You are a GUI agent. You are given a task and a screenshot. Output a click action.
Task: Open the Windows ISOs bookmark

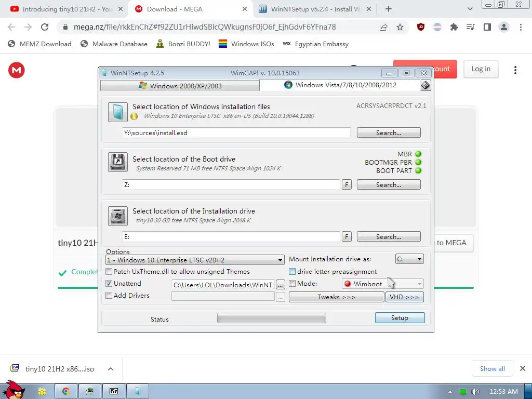pos(246,44)
